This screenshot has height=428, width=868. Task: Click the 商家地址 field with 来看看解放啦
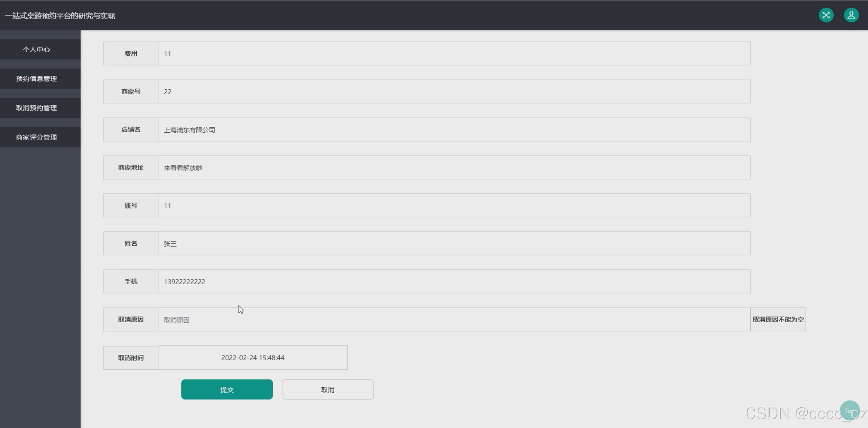coord(453,168)
